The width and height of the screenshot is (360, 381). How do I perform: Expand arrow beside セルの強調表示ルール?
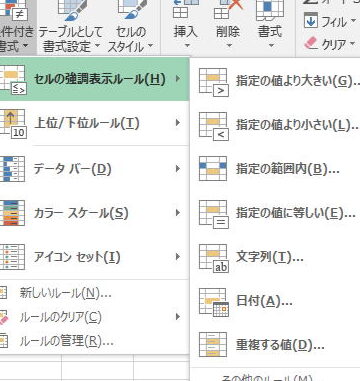click(178, 79)
